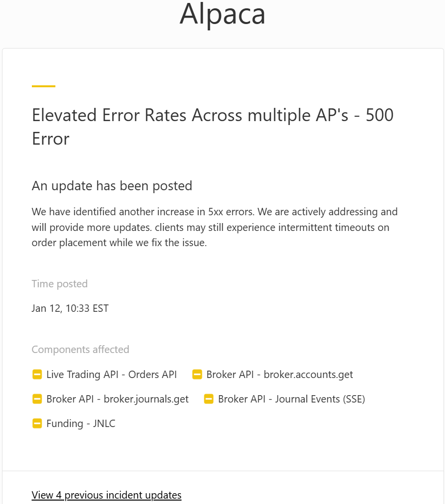
Task: Click the broker.journals.get status icon
Action: click(37, 399)
